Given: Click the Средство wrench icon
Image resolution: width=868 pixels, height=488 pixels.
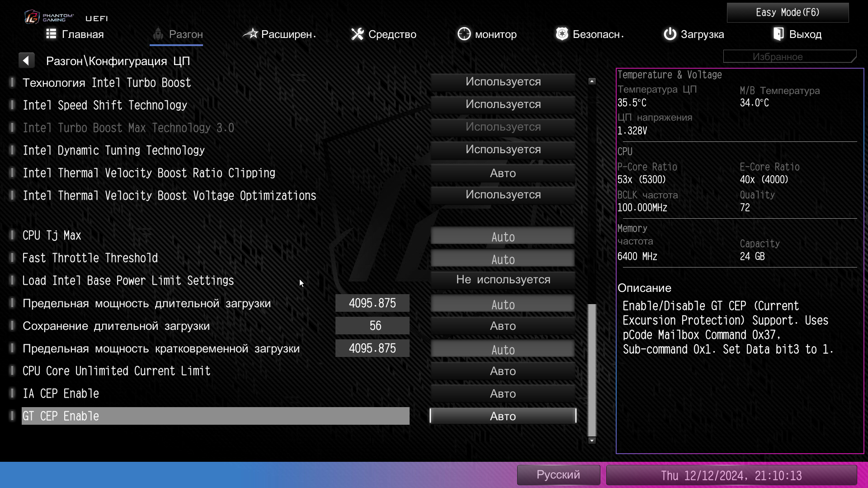Looking at the screenshot, I should 357,34.
